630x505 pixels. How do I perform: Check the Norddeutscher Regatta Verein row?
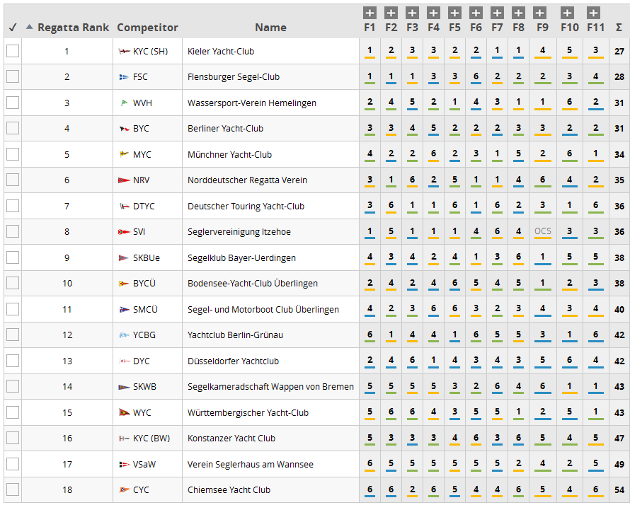coord(12,180)
